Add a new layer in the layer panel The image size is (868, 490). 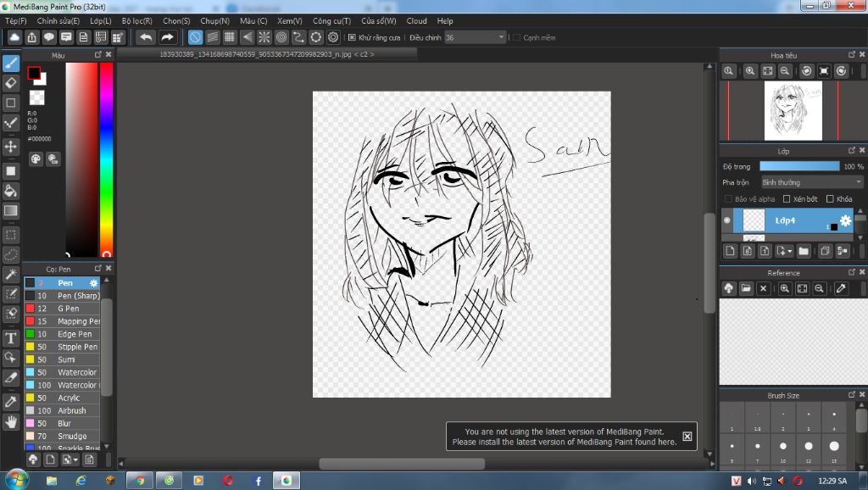coord(730,251)
